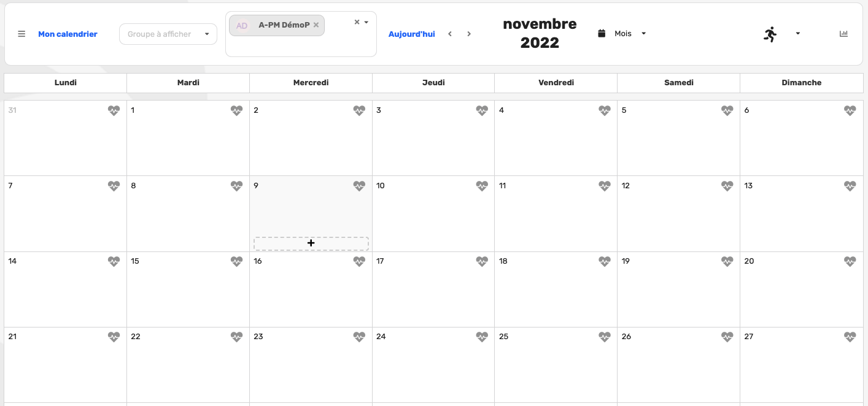Open the bar chart statistics icon
868x406 pixels.
click(843, 34)
